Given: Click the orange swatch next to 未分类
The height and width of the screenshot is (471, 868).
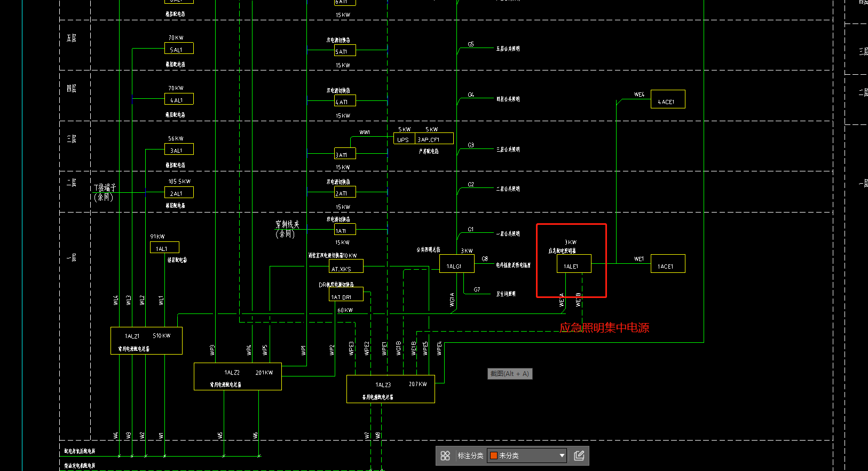Looking at the screenshot, I should pos(494,456).
